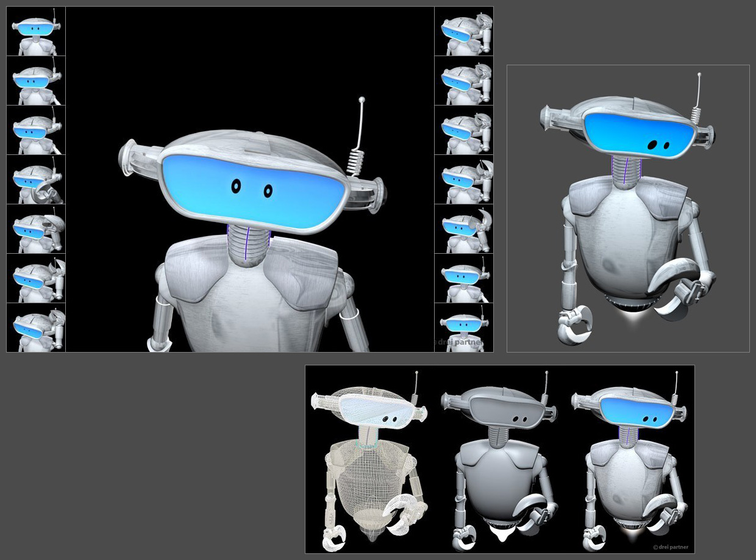Viewport: 756px width, 560px height.
Task: Select the wireframe robot render
Action: coord(369,461)
